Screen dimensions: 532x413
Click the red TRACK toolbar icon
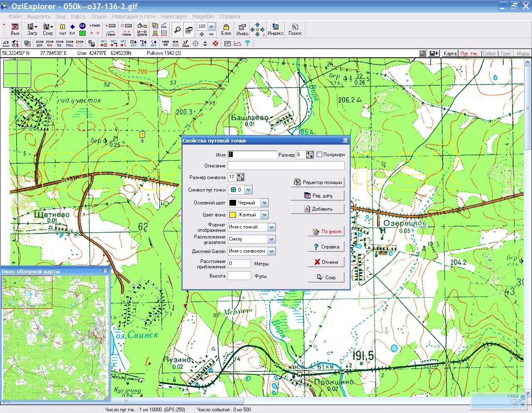point(95,26)
